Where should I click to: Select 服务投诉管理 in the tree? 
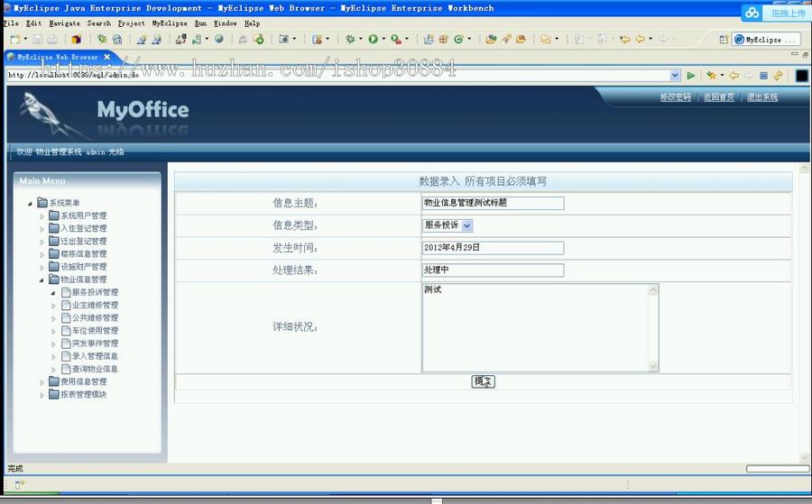[x=95, y=292]
